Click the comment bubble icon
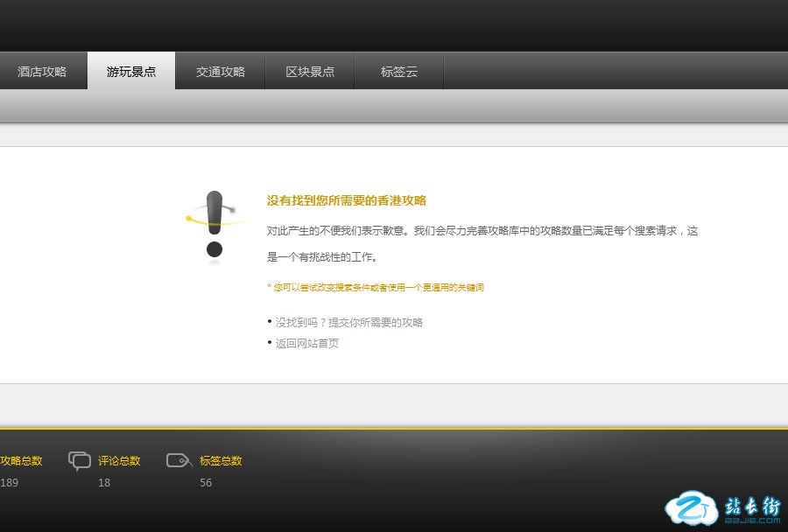Screen dimensions: 788x532 (x=80, y=461)
